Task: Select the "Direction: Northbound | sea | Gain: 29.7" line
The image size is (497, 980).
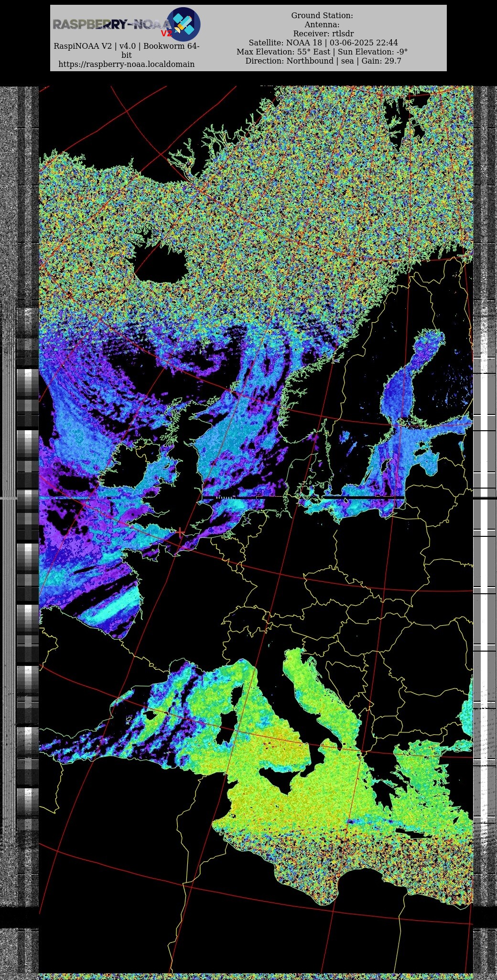Action: coord(323,61)
